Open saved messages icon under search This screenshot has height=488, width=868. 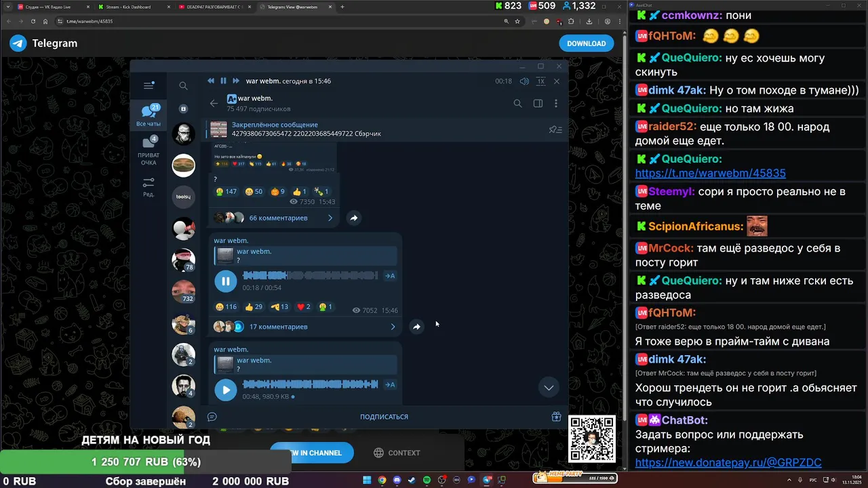pyautogui.click(x=183, y=108)
